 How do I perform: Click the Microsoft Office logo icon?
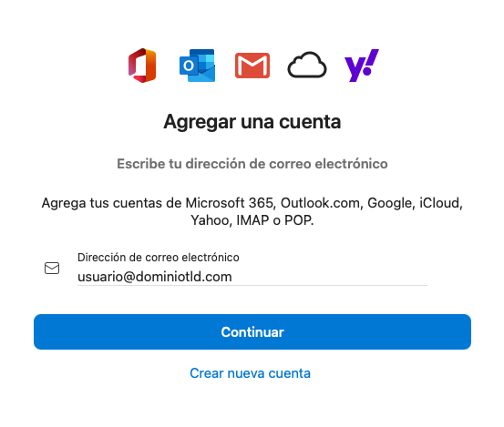point(142,66)
